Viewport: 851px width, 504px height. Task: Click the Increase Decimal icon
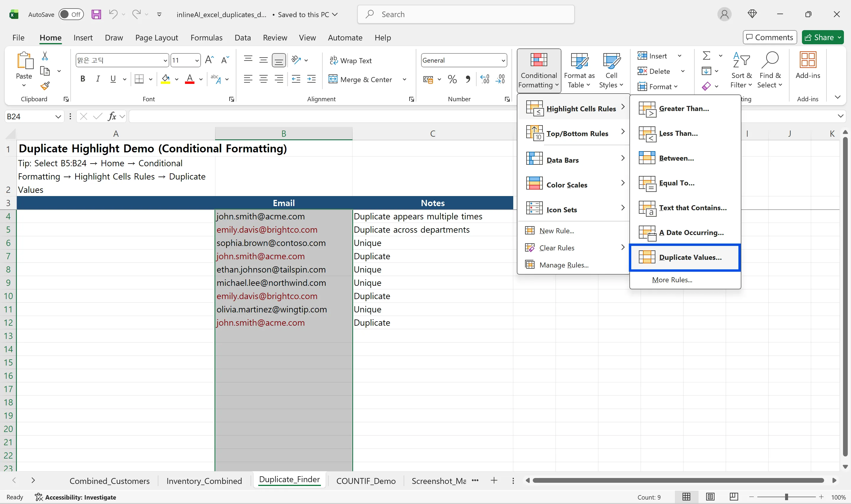tap(484, 79)
